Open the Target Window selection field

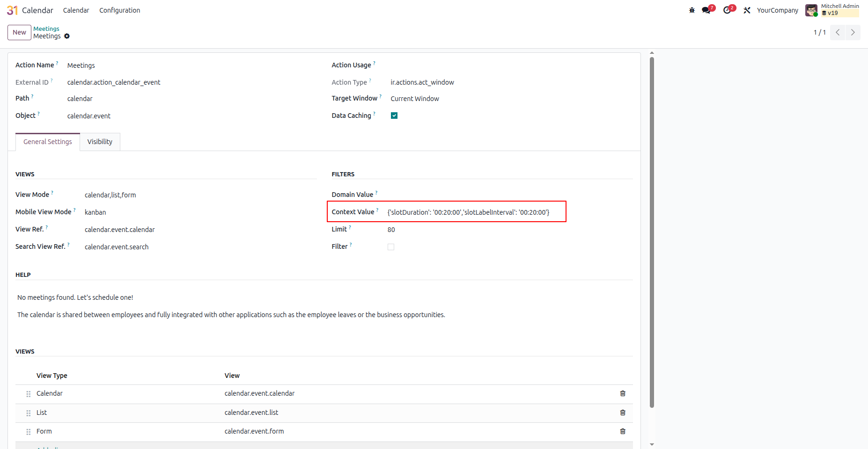click(512, 99)
